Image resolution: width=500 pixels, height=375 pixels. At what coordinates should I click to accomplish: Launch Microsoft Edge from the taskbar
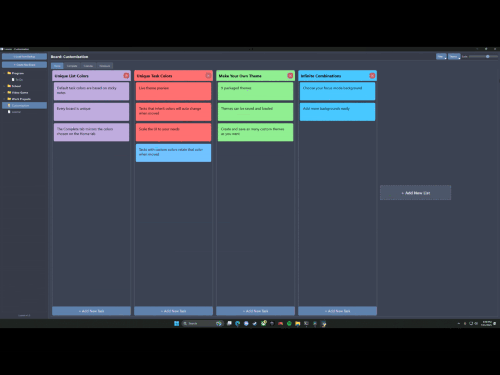tap(237, 323)
